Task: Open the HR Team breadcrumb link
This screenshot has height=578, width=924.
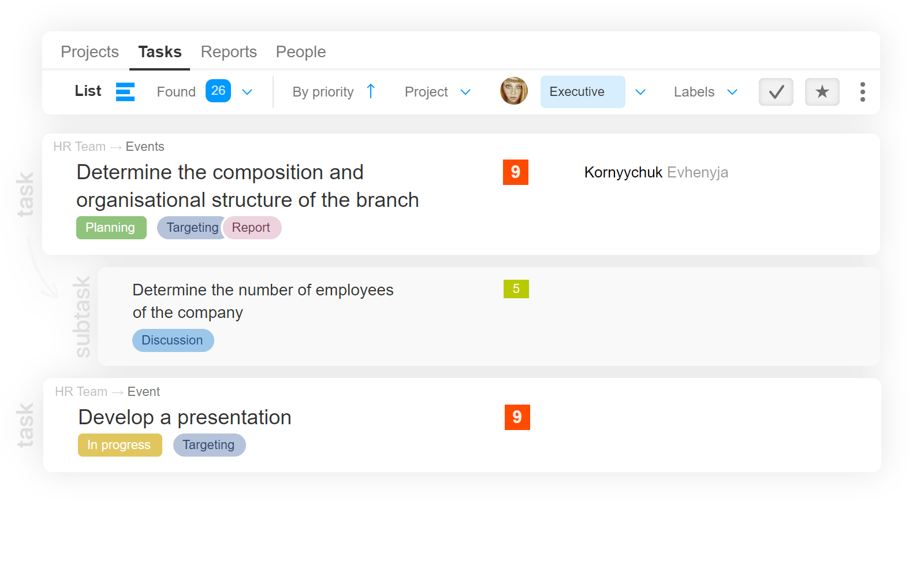Action: click(x=79, y=146)
